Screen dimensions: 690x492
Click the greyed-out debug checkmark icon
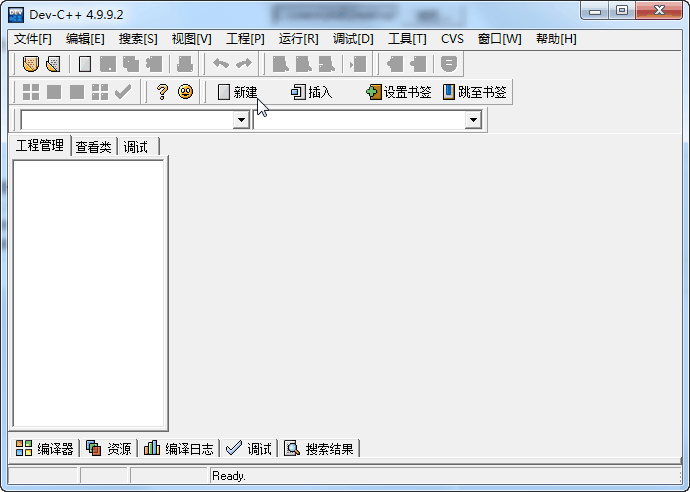click(x=123, y=92)
